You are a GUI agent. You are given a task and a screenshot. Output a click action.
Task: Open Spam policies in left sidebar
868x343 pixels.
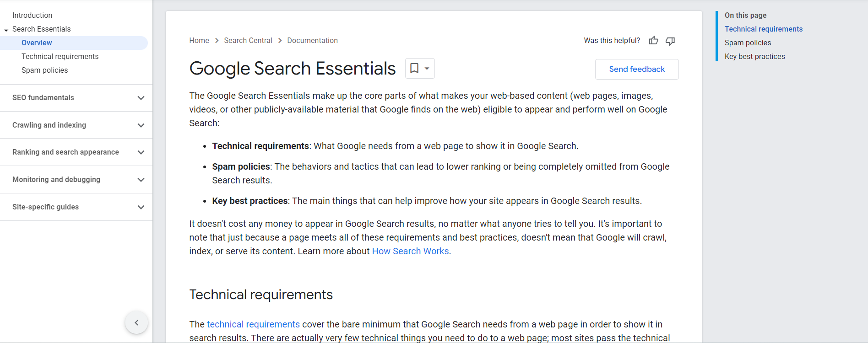click(x=44, y=70)
